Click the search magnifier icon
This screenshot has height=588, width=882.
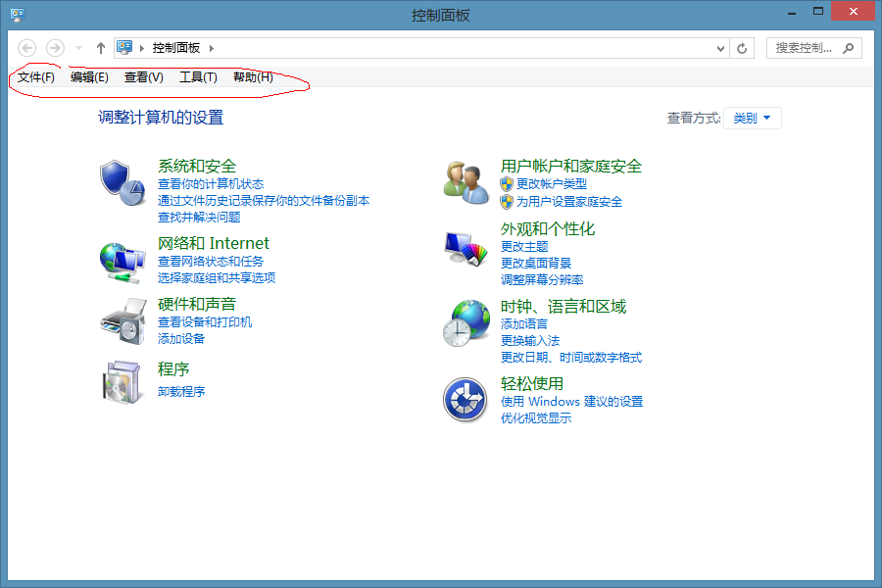click(849, 48)
